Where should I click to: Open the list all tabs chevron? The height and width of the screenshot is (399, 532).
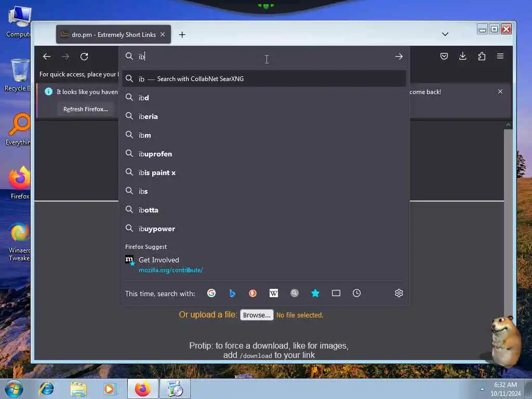tap(445, 34)
